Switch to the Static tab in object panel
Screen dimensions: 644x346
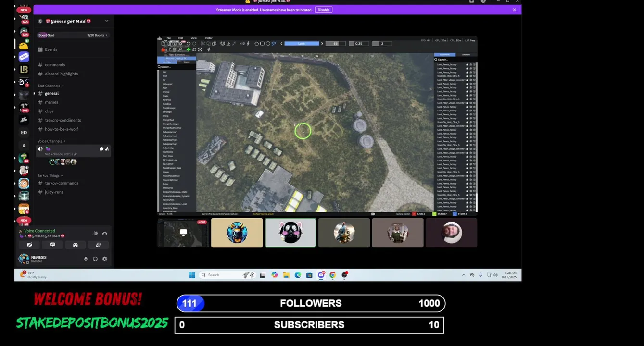point(187,62)
